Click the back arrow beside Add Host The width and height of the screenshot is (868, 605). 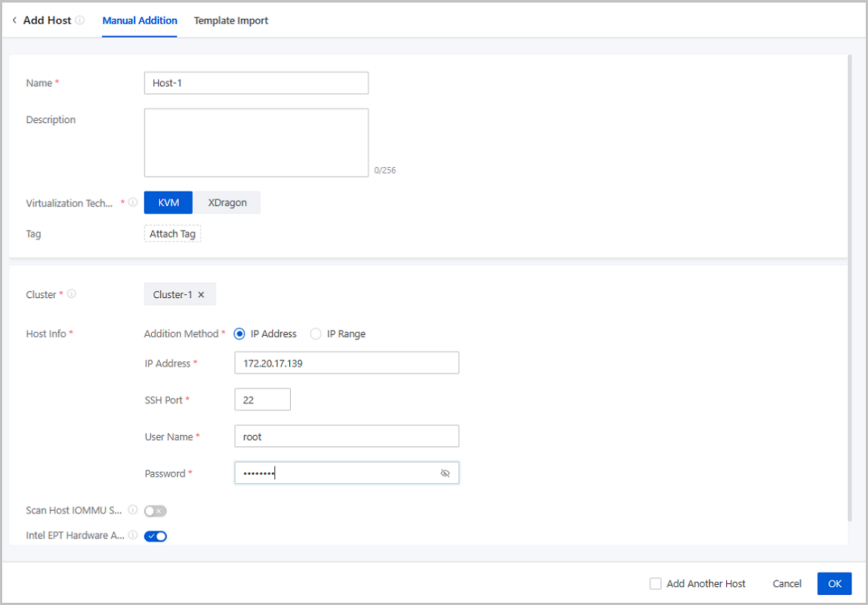pyautogui.click(x=14, y=21)
